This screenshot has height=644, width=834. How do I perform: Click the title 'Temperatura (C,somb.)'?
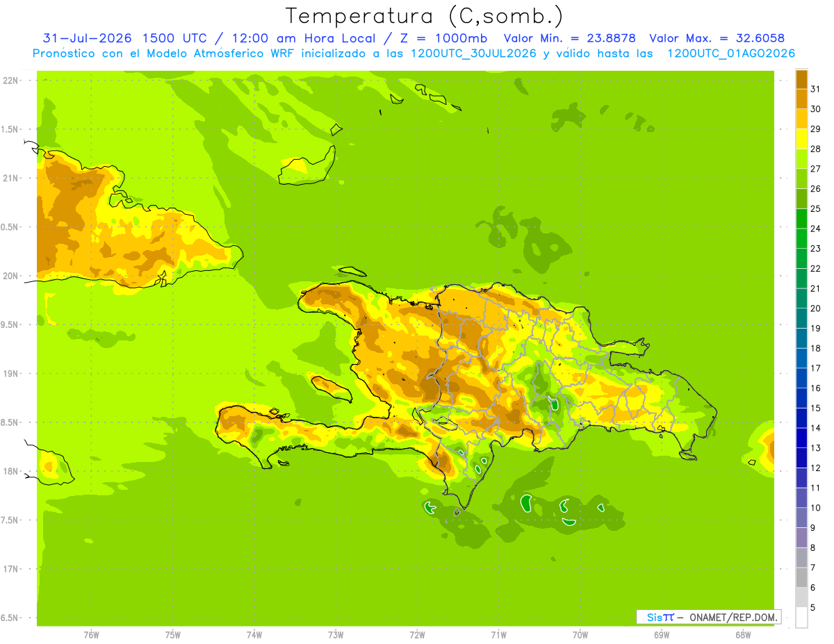coord(424,16)
